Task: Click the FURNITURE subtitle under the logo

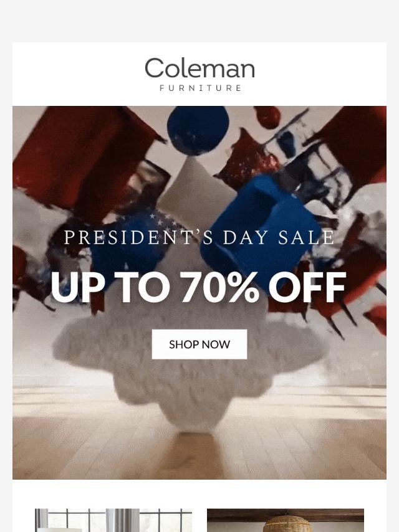Action: click(200, 88)
